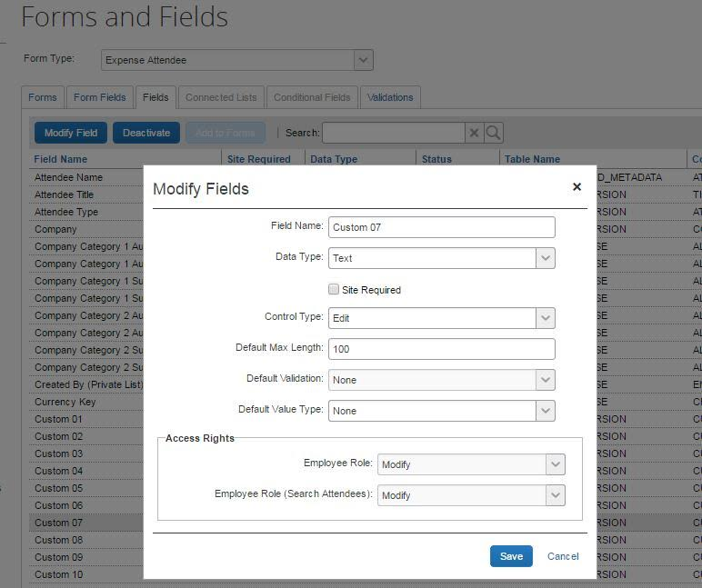The width and height of the screenshot is (702, 588).
Task: Click the Default Max Length field
Action: pos(441,349)
